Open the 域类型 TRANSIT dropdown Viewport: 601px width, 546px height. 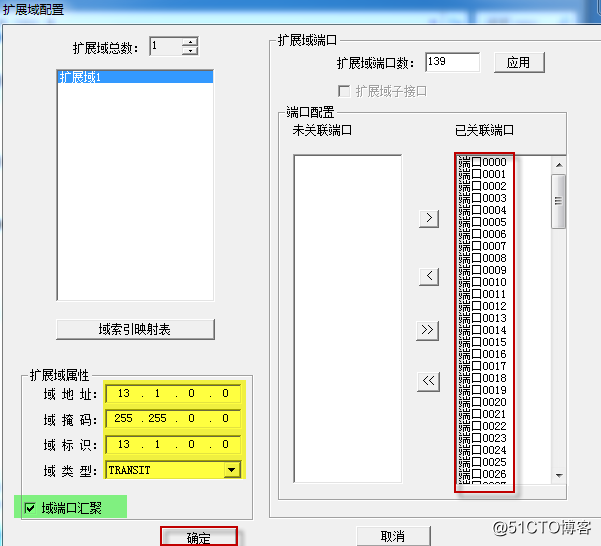pos(232,470)
